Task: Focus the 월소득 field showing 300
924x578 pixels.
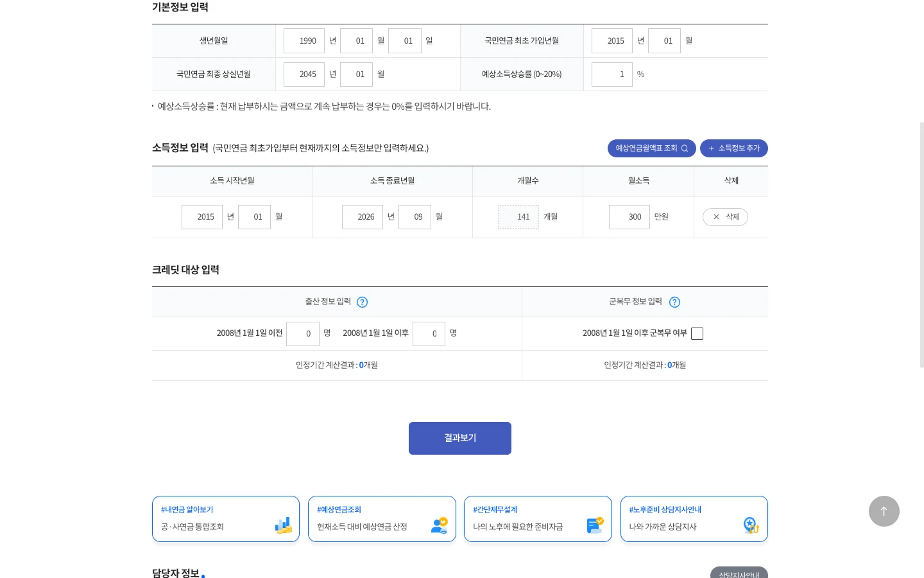Action: 629,217
